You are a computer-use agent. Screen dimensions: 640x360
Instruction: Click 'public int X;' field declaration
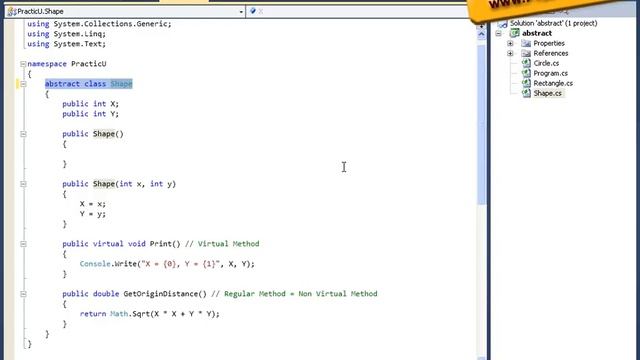pos(91,104)
